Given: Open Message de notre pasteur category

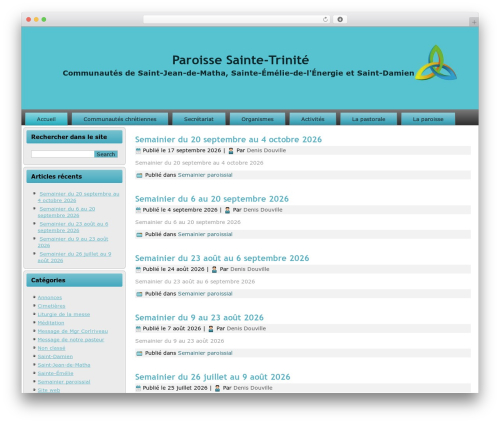Looking at the screenshot, I should pyautogui.click(x=71, y=340).
